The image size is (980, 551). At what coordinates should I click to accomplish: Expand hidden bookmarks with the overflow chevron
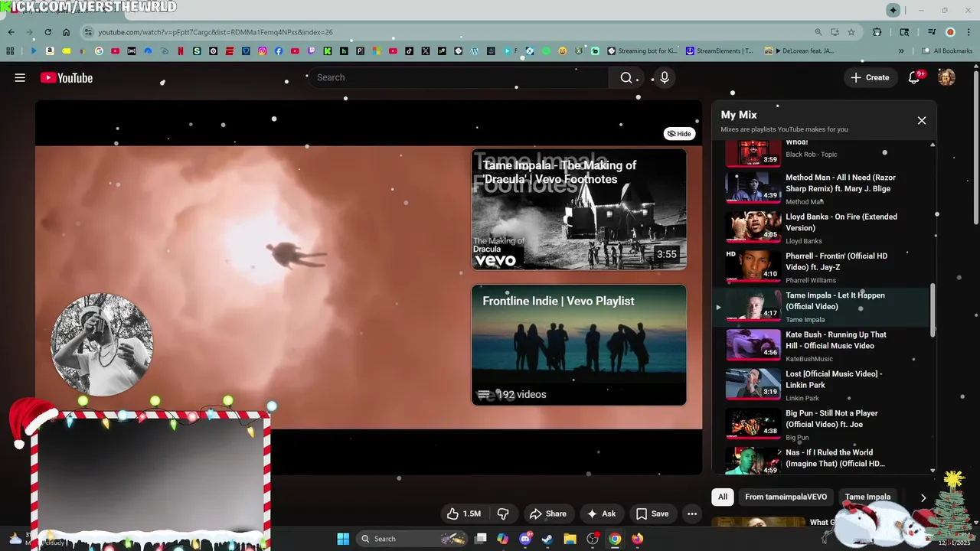click(x=901, y=51)
